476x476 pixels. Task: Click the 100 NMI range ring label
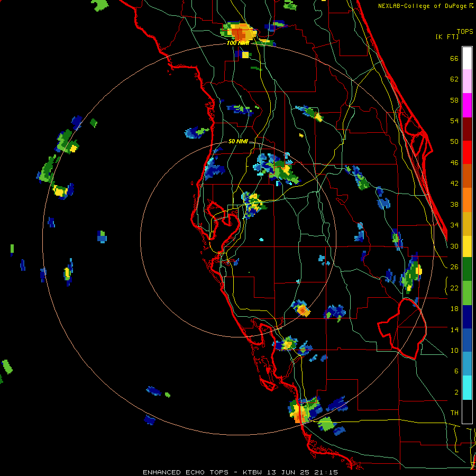(x=238, y=43)
